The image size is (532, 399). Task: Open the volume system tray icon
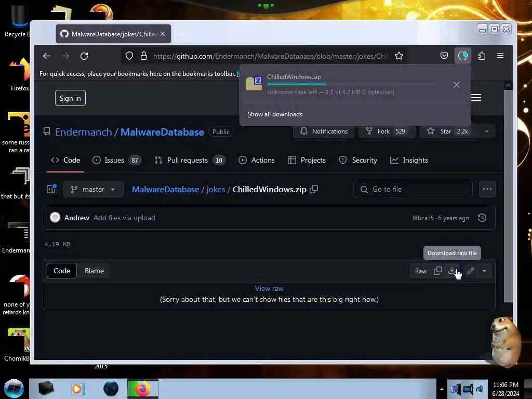[480, 389]
